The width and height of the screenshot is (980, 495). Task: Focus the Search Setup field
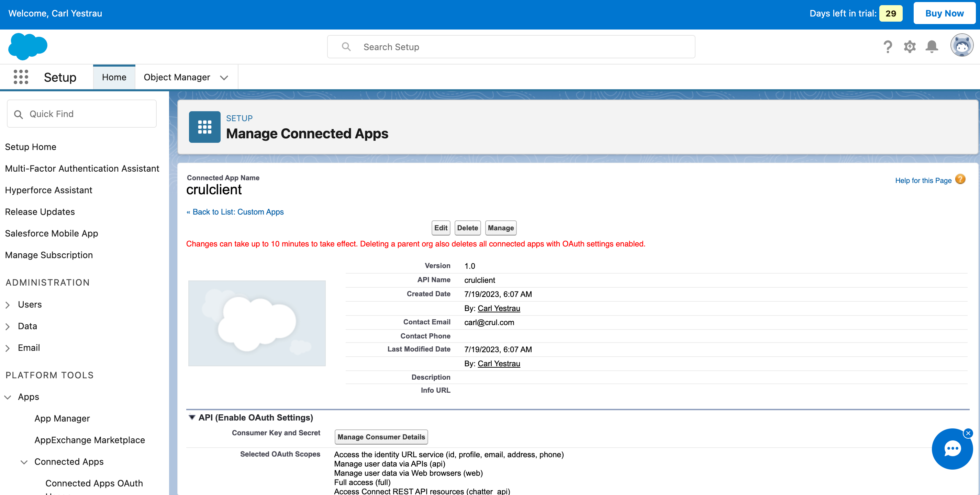pyautogui.click(x=511, y=47)
